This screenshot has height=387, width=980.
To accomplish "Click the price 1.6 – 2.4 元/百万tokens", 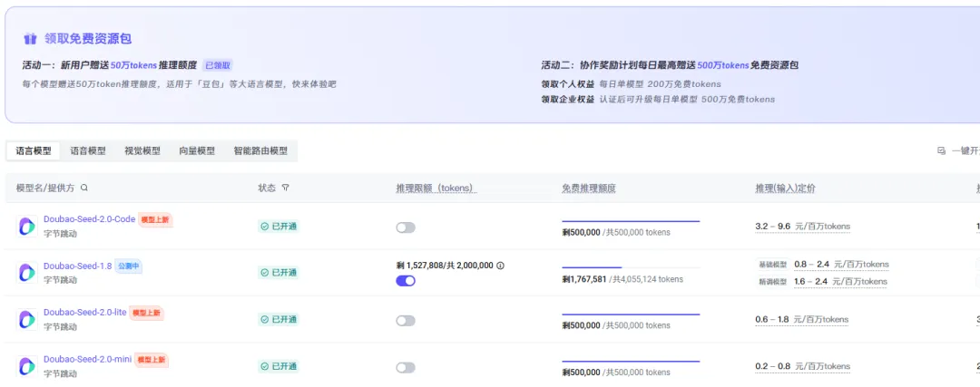I will 840,282.
